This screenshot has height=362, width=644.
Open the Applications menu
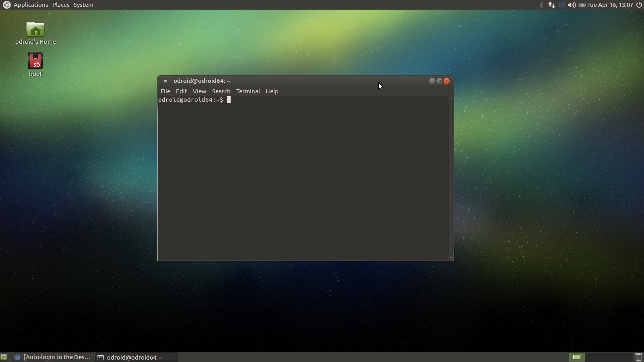(31, 5)
